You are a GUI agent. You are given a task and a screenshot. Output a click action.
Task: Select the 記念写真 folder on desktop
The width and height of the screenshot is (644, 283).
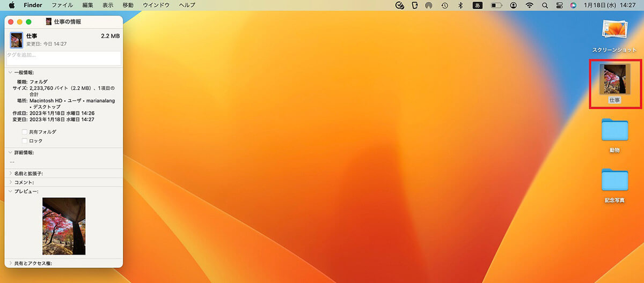point(614,180)
